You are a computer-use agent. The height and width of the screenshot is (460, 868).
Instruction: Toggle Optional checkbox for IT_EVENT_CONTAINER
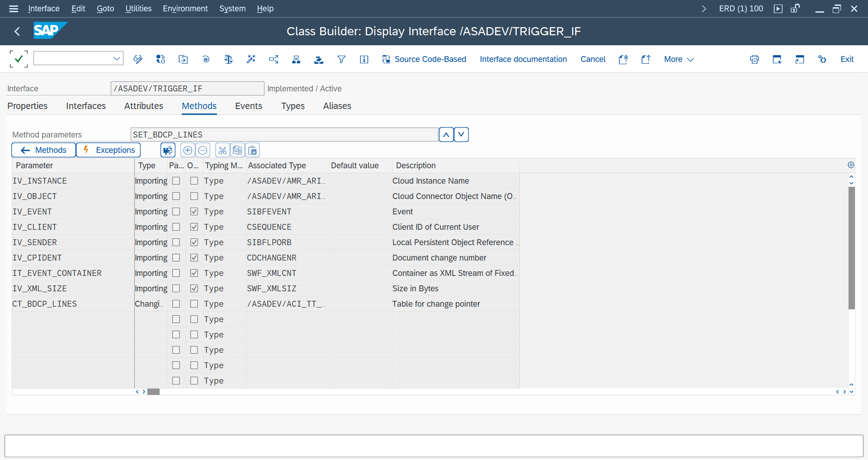[194, 273]
